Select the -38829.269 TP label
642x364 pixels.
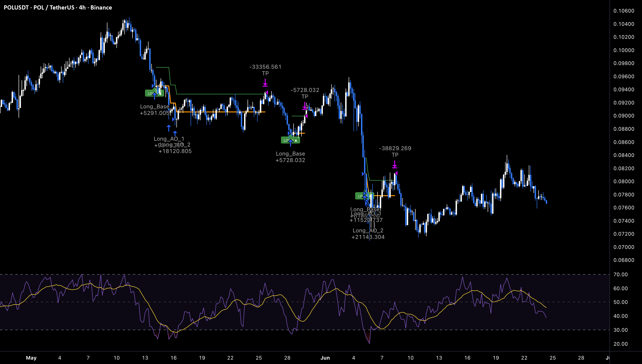coord(395,152)
